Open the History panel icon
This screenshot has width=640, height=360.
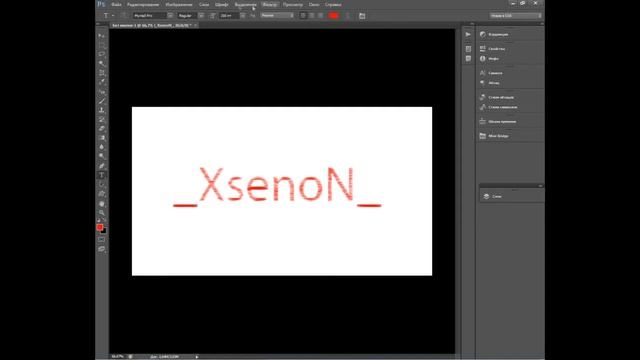tap(468, 49)
